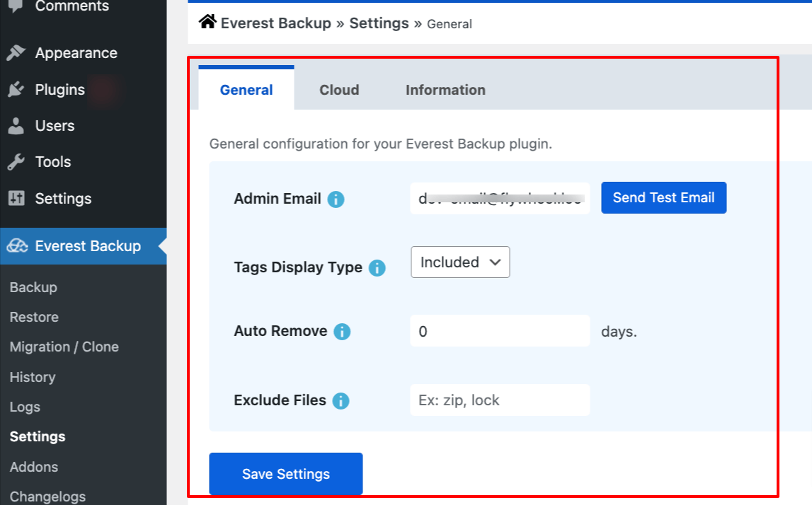Screen dimensions: 812x505
Task: Click the Save Settings button
Action: [x=285, y=474]
